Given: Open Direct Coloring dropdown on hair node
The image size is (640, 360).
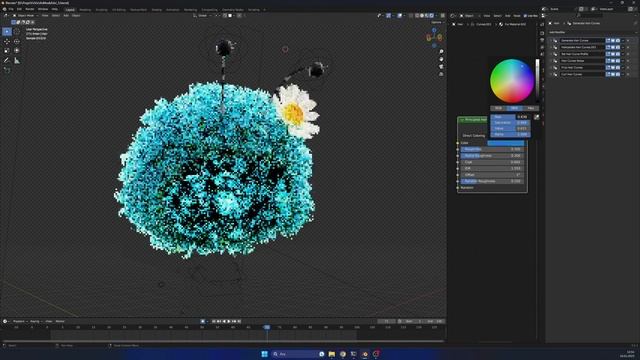Looking at the screenshot, I should coord(475,136).
